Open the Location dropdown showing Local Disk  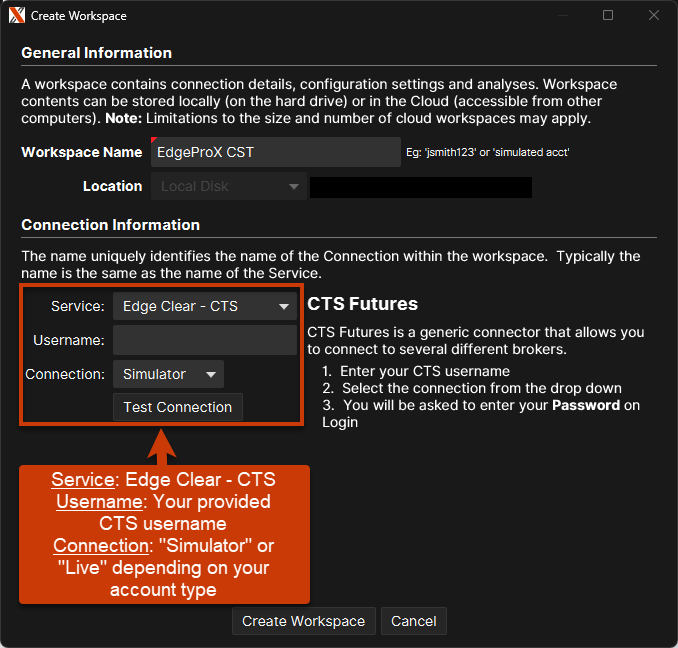tap(228, 187)
